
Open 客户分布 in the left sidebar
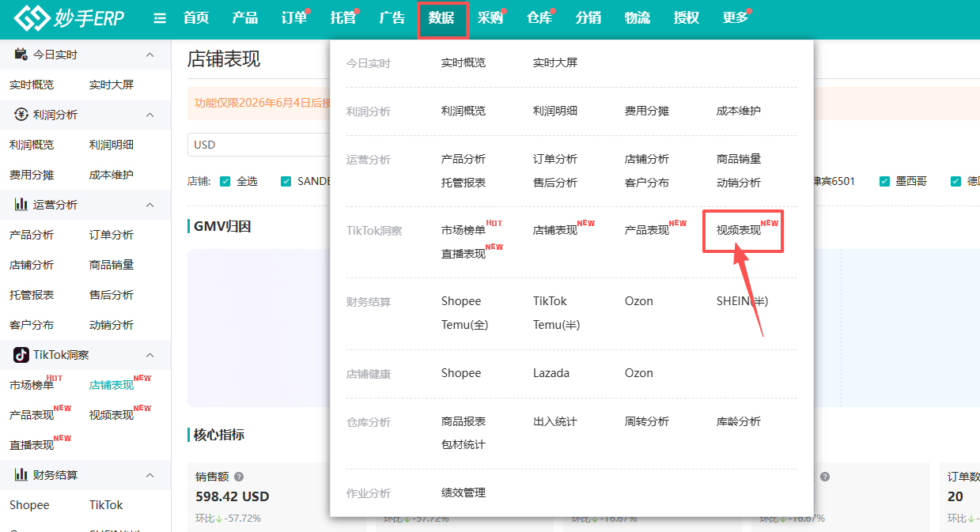(x=32, y=325)
